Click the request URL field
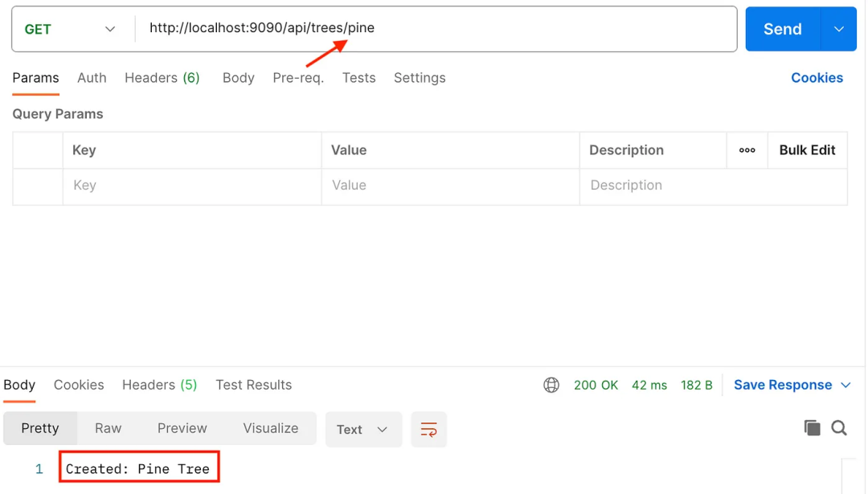Viewport: 868px width, 494px height. click(436, 28)
